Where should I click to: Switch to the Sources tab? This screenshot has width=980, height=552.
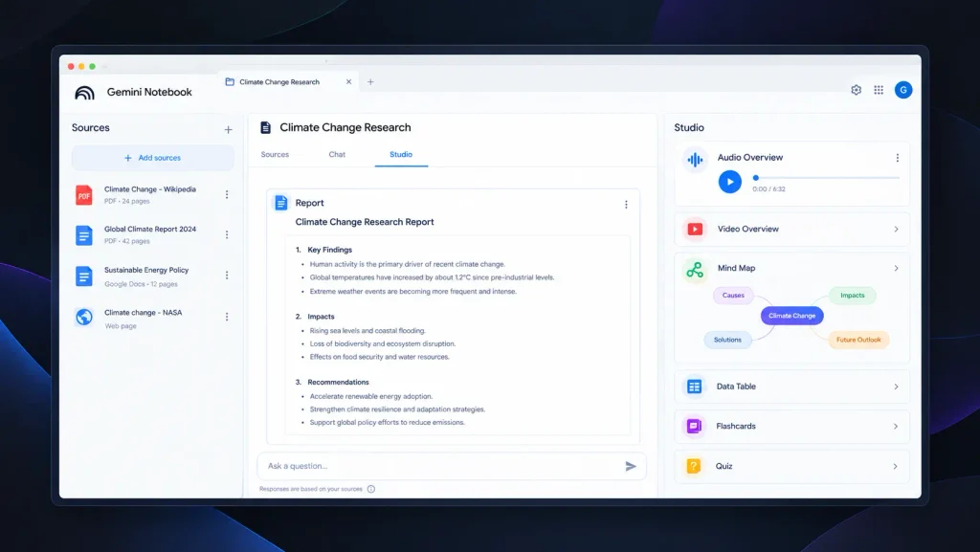point(275,154)
